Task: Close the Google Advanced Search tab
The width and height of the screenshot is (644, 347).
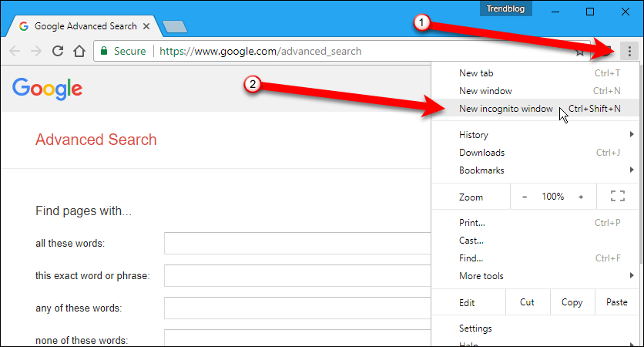Action: coord(146,26)
